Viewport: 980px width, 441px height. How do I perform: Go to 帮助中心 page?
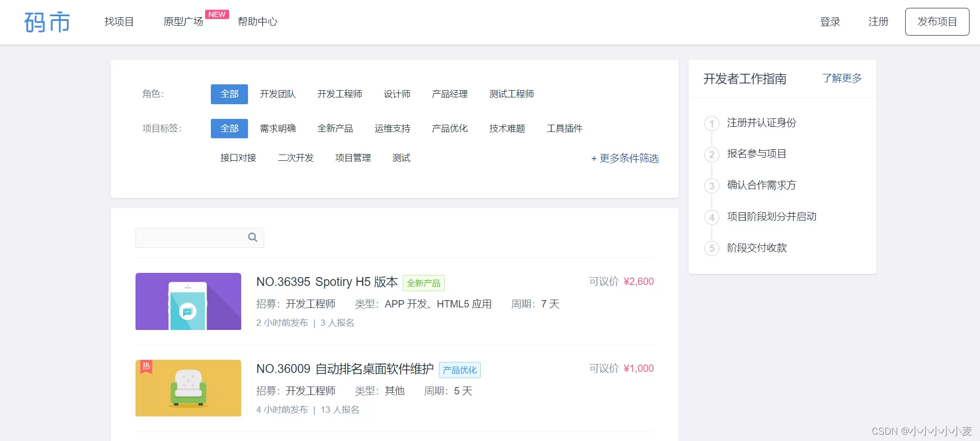pyautogui.click(x=257, y=21)
